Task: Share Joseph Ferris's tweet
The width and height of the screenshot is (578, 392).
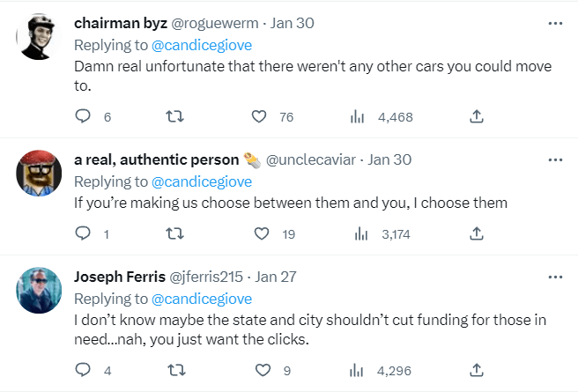Action: tap(477, 370)
